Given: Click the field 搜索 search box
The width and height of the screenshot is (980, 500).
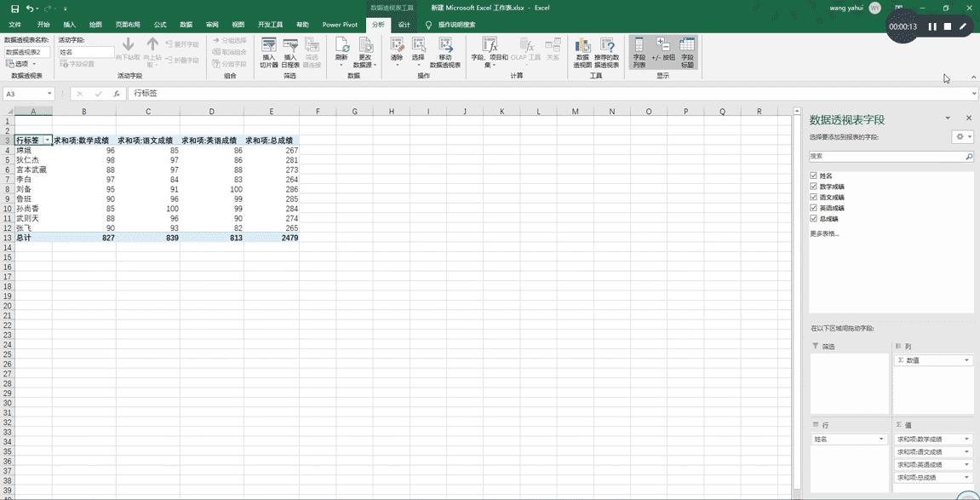Looking at the screenshot, I should tap(885, 157).
